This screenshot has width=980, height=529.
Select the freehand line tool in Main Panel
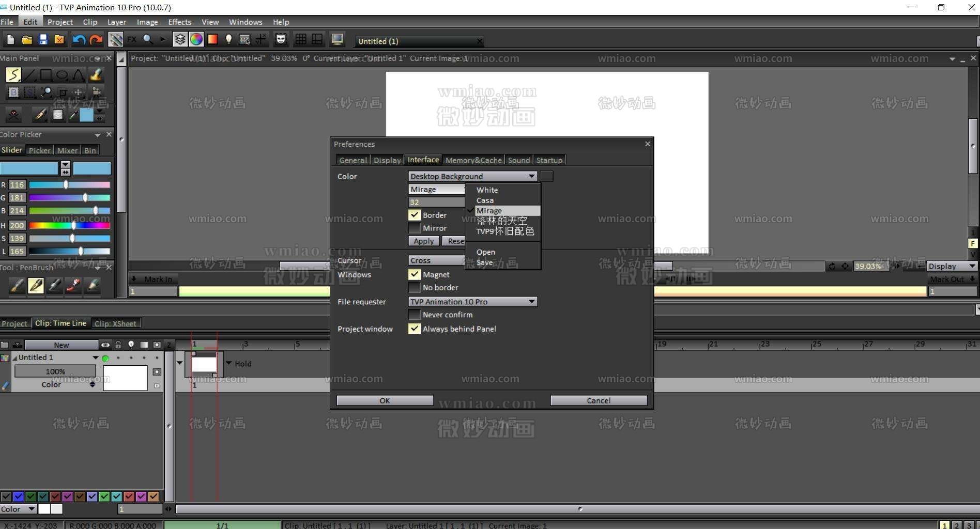coord(13,74)
